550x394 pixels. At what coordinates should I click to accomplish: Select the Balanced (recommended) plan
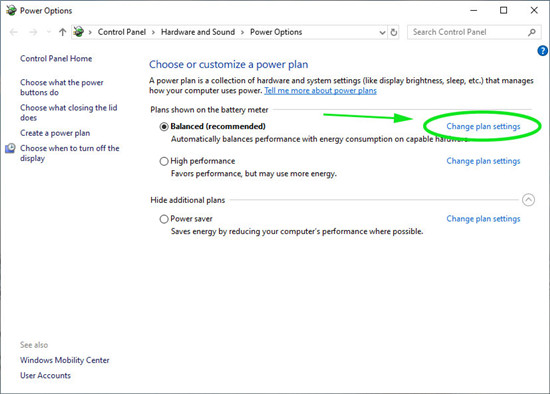click(x=164, y=127)
